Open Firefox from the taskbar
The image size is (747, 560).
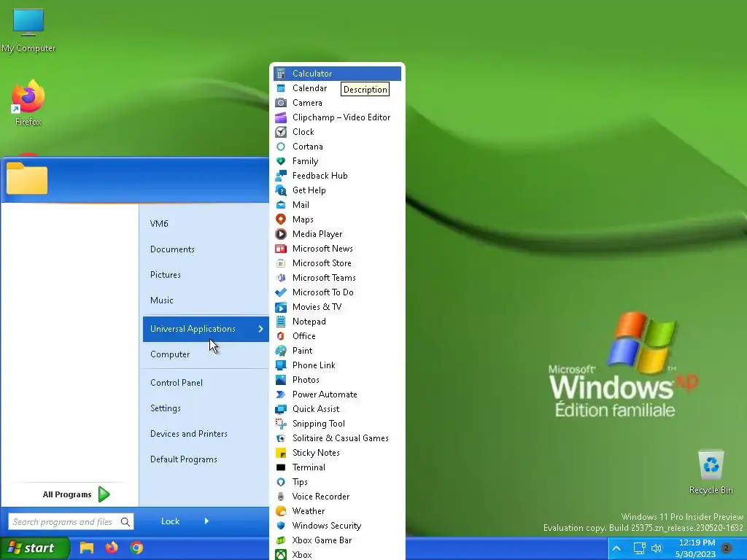click(x=112, y=548)
